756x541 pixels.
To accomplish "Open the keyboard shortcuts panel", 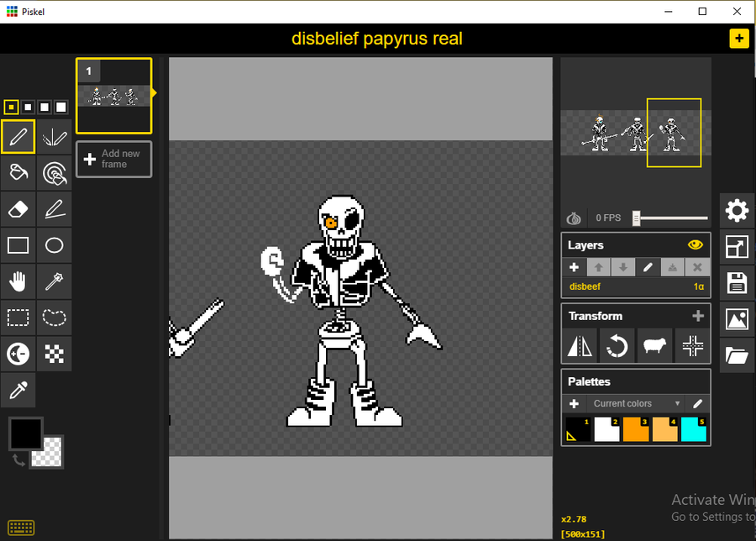I will click(20, 527).
